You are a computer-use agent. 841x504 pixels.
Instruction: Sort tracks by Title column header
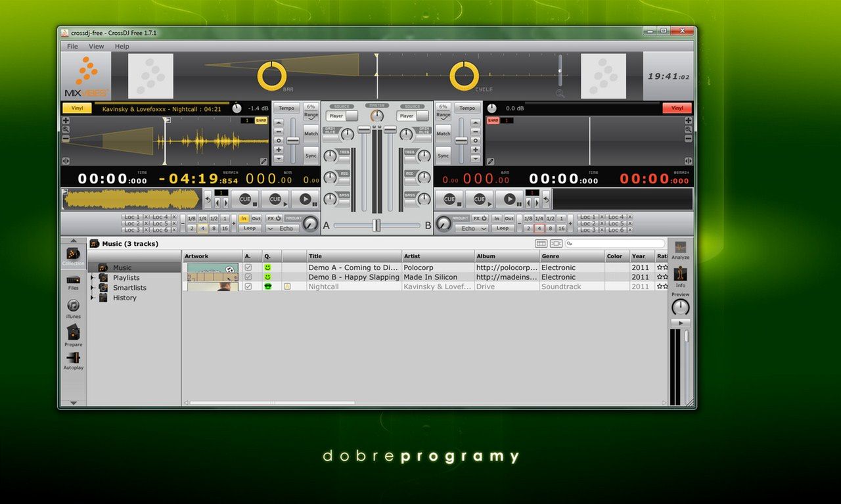point(354,256)
